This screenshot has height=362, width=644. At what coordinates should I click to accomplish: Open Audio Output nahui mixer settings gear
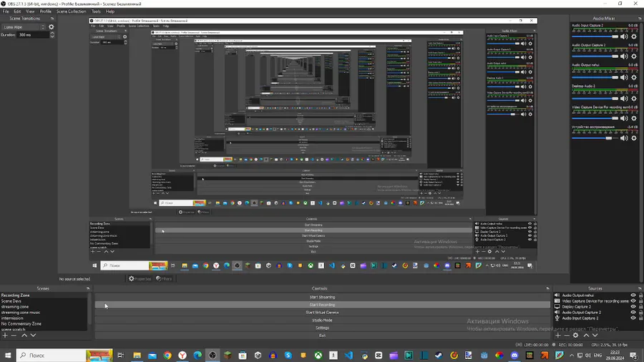click(634, 77)
